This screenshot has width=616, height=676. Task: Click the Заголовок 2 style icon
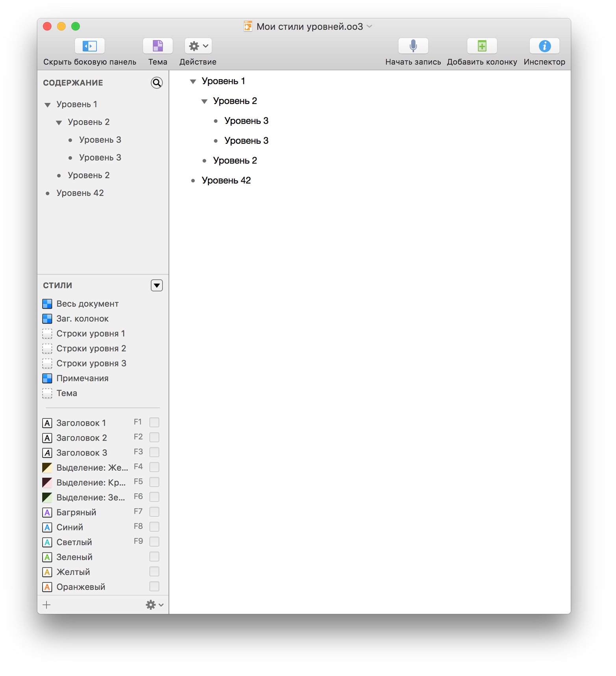pos(47,438)
